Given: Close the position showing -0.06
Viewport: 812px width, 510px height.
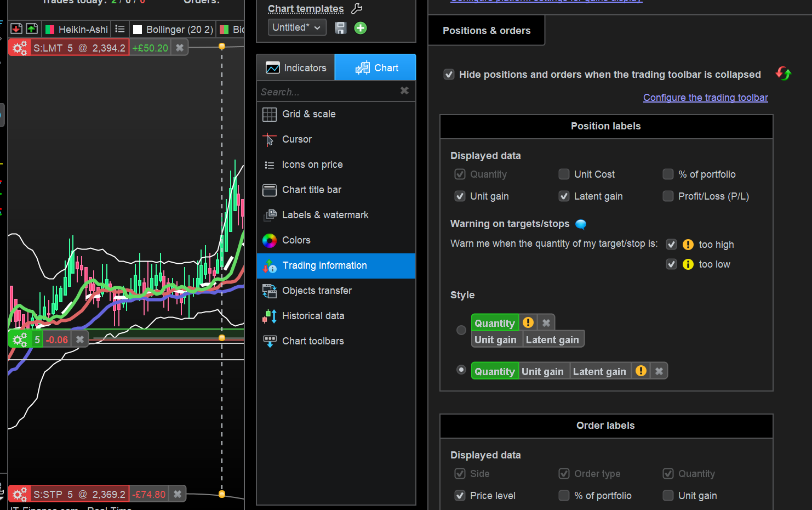Looking at the screenshot, I should (80, 339).
